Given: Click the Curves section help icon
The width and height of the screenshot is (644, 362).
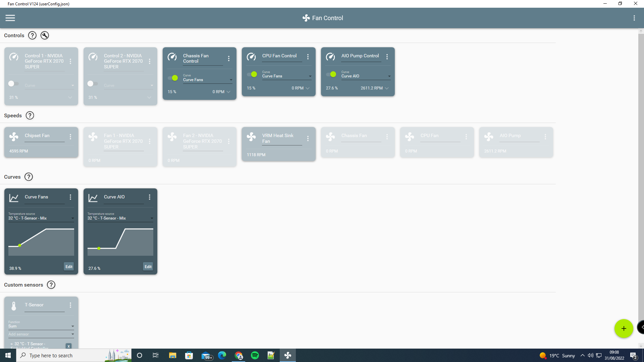Looking at the screenshot, I should [x=29, y=177].
